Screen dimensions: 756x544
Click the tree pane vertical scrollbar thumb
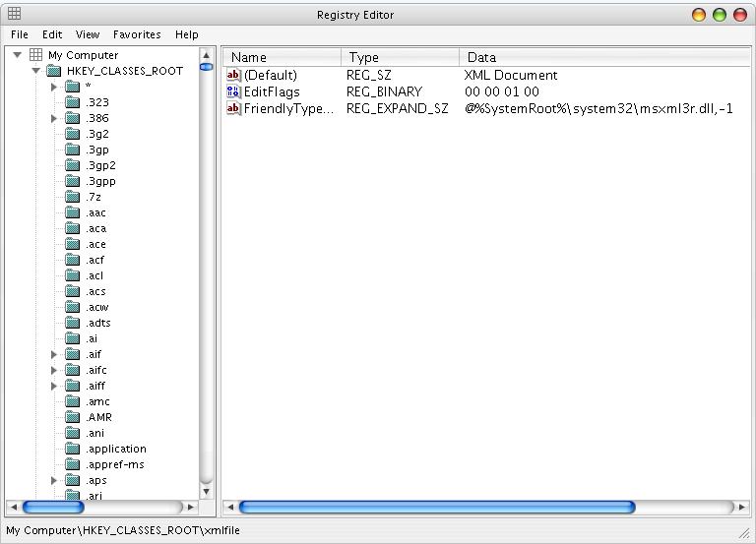tap(206, 66)
